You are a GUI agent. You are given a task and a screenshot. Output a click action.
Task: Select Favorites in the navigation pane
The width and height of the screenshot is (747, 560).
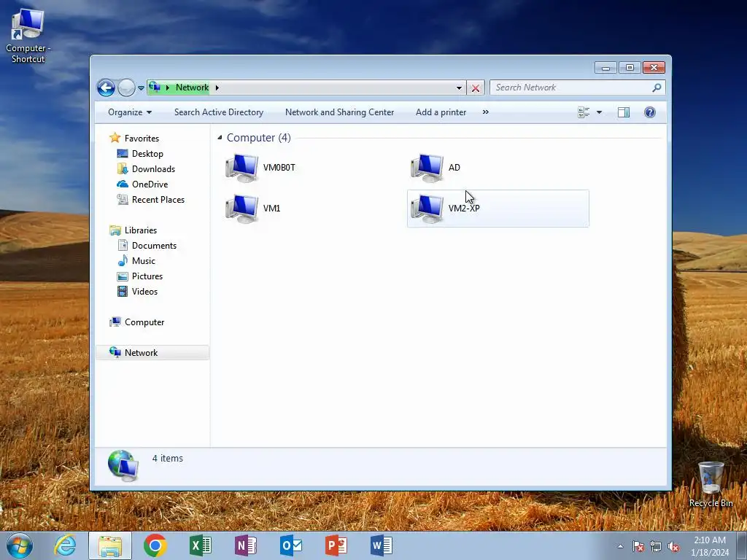pos(142,139)
